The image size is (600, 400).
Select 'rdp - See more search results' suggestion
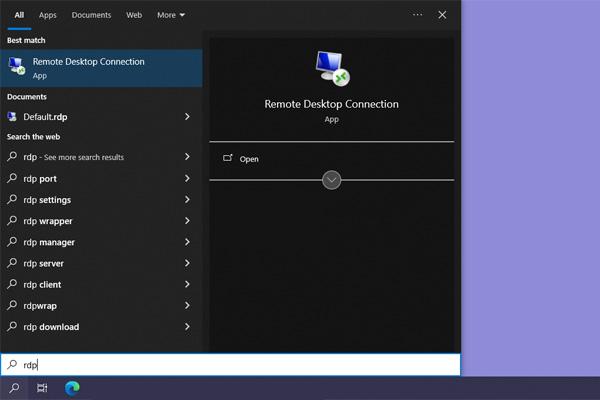(101, 157)
